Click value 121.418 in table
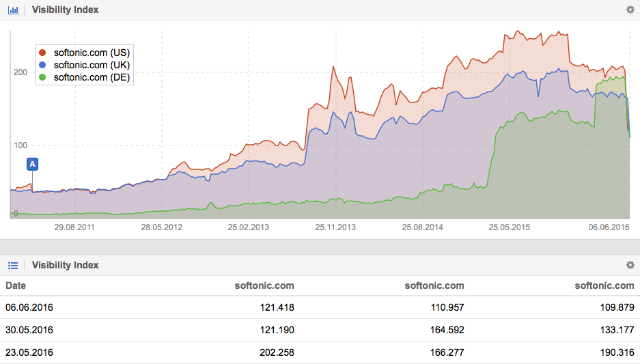Image resolution: width=640 pixels, height=364 pixels. [277, 307]
